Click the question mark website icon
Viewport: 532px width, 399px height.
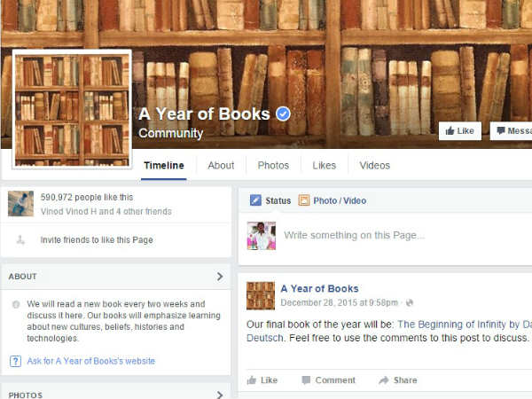(x=15, y=361)
